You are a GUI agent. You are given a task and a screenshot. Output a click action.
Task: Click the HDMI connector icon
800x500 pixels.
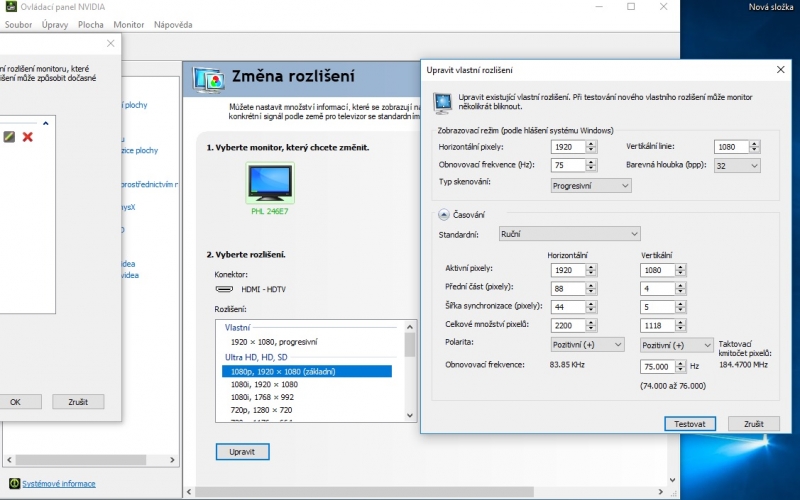pyautogui.click(x=224, y=289)
